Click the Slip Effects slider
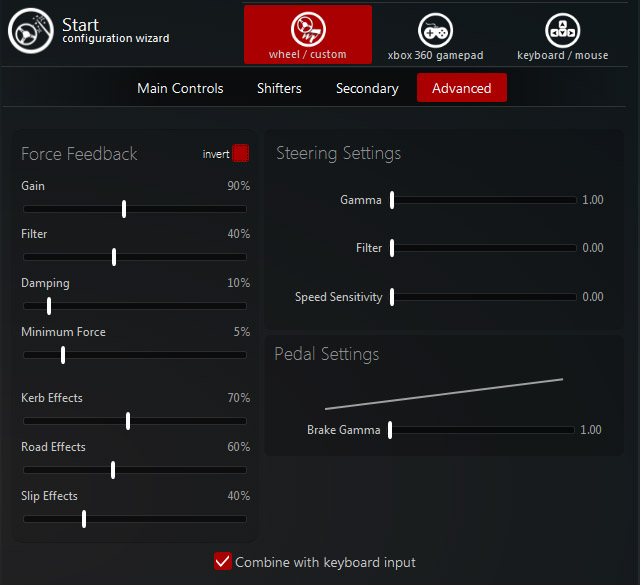The image size is (640, 585). (84, 519)
